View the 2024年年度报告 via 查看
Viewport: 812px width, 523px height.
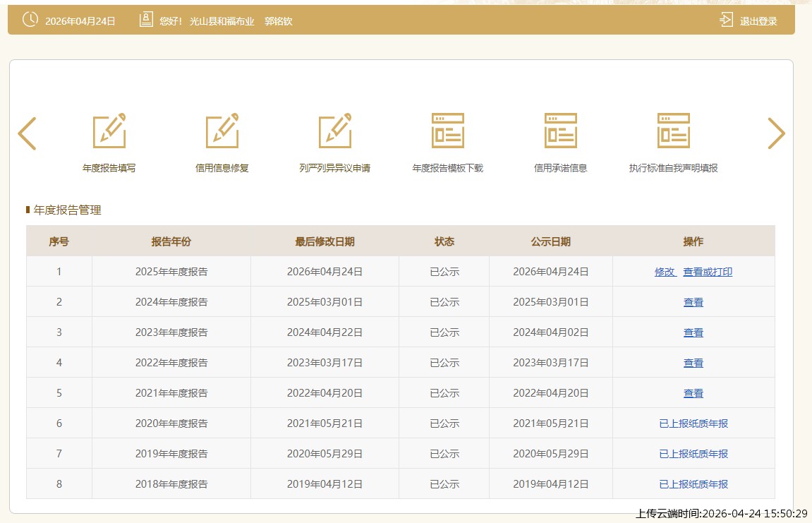(x=693, y=302)
